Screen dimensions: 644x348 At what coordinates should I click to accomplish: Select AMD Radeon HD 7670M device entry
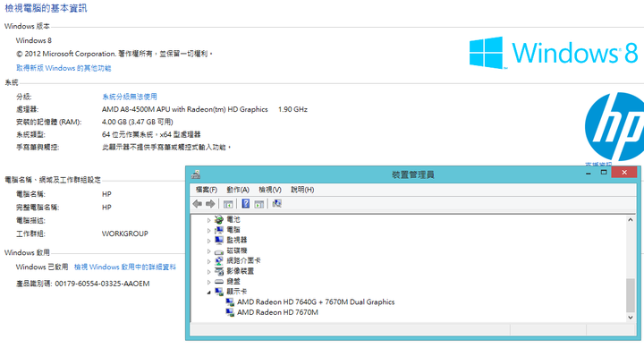click(x=277, y=312)
